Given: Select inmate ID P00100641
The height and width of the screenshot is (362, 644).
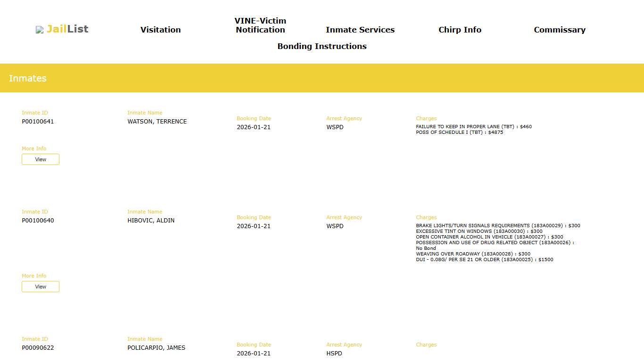Looking at the screenshot, I should [x=38, y=122].
